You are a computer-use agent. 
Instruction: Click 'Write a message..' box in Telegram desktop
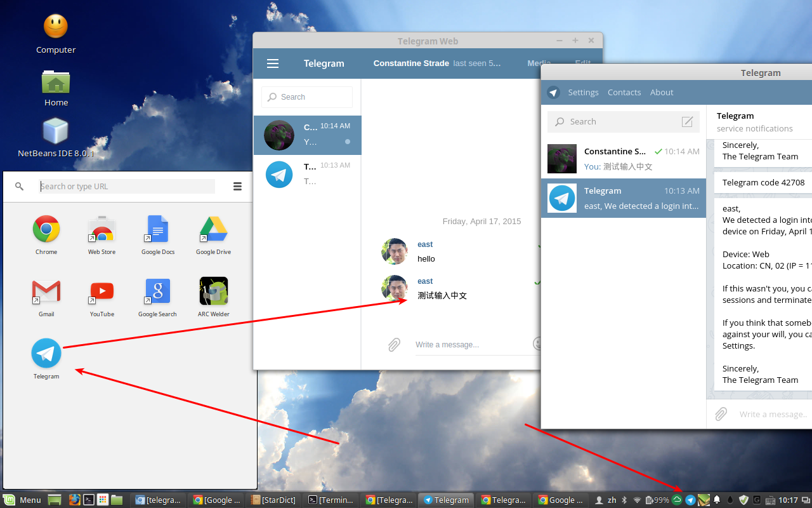point(775,414)
